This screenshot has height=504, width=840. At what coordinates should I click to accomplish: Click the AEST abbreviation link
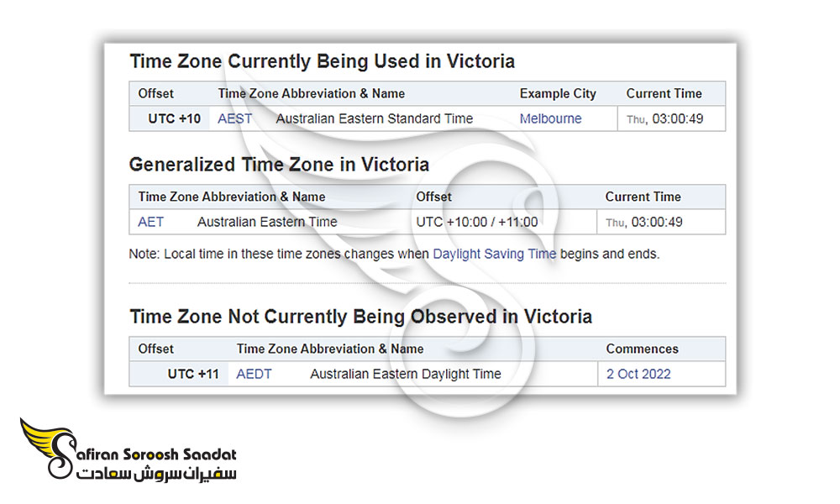tap(234, 119)
